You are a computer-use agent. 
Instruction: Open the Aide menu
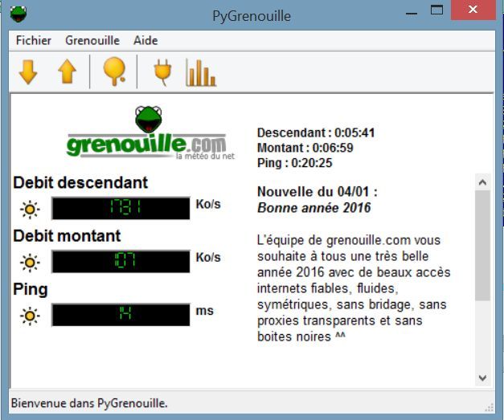click(x=145, y=40)
